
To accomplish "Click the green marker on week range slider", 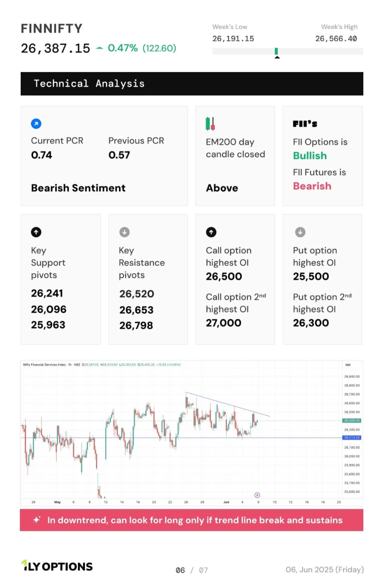I will coord(276,51).
